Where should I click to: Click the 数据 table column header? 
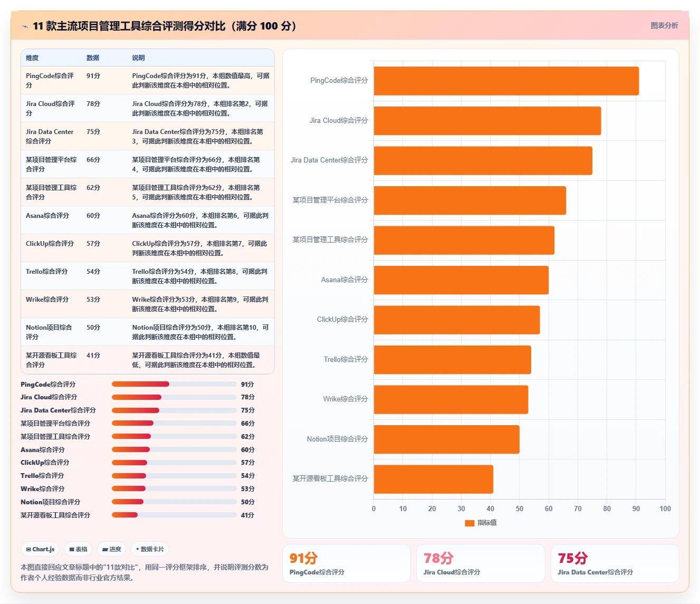[x=93, y=58]
